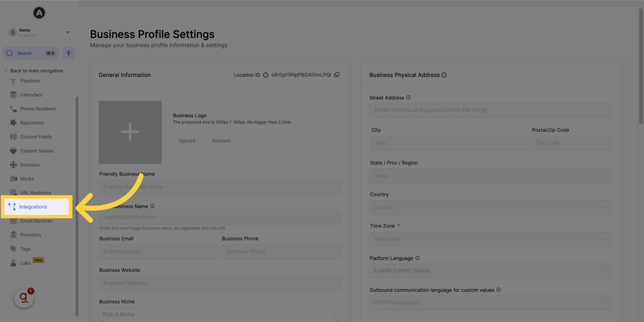
Task: Click the Integrations nodes icon
Action: 12,207
